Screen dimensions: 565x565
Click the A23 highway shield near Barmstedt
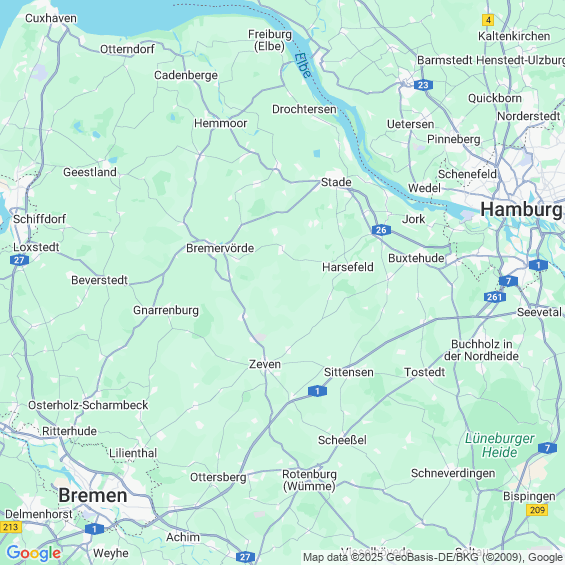423,85
